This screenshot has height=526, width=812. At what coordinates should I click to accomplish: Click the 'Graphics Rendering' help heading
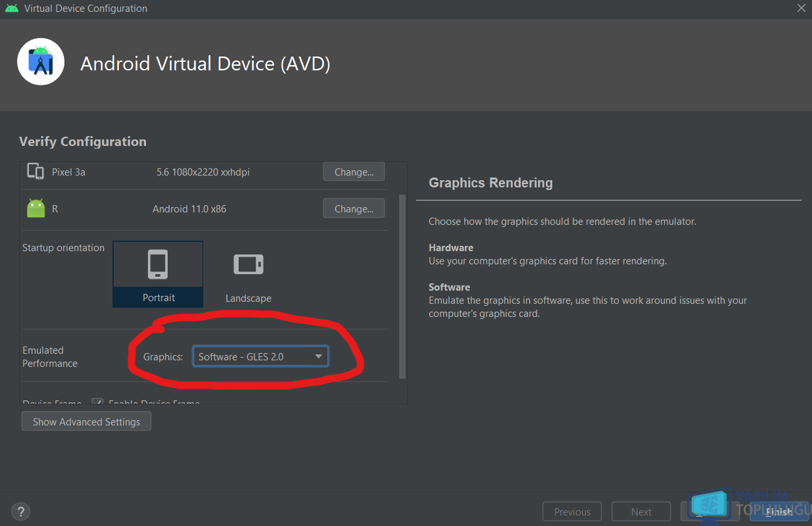tap(490, 183)
